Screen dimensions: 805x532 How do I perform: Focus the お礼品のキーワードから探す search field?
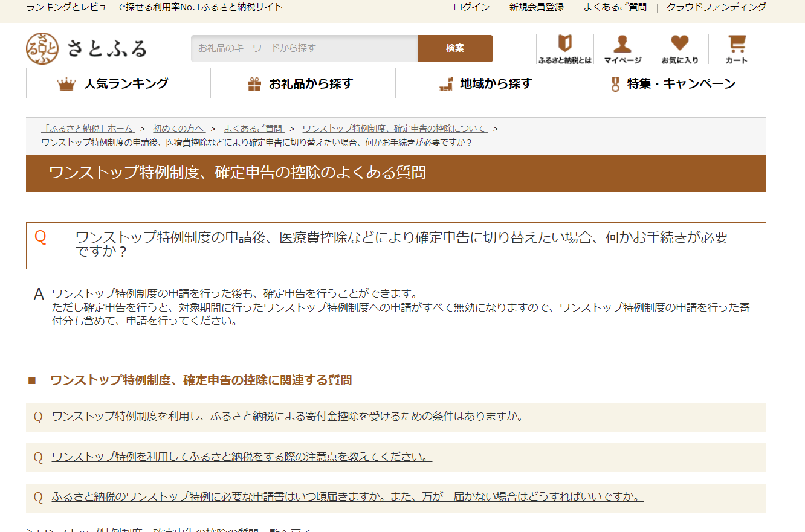tap(304, 48)
